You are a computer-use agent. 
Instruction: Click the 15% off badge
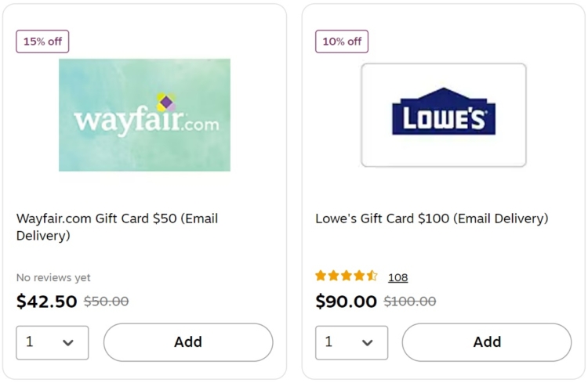point(42,42)
